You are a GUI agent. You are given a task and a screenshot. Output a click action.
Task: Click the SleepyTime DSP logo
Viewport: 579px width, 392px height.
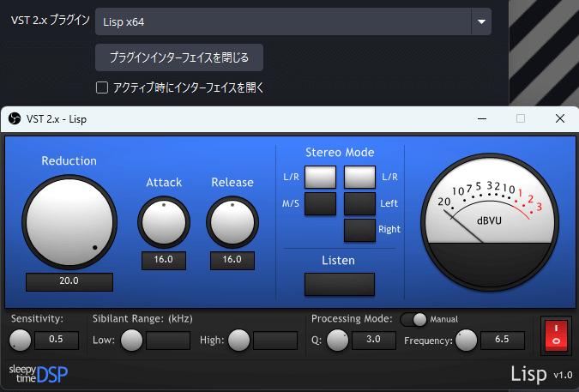pyautogui.click(x=38, y=372)
